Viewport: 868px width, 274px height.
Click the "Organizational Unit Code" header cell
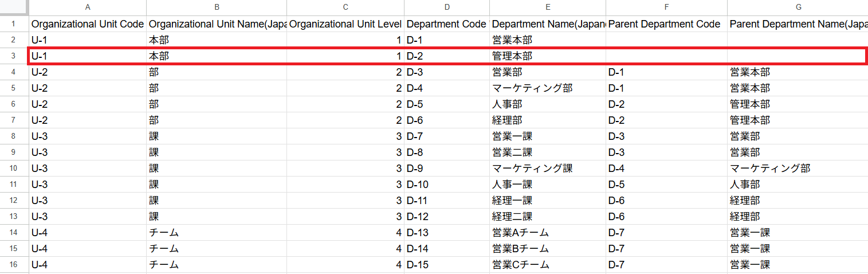tap(88, 24)
